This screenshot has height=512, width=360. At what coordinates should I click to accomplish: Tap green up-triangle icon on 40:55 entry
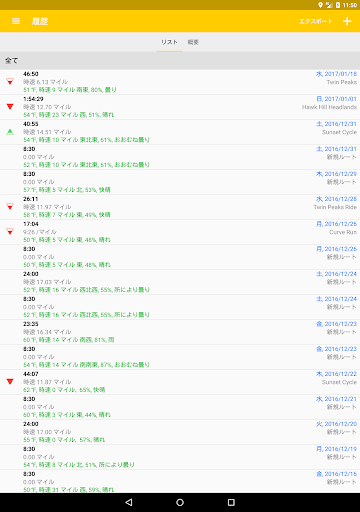pos(10,132)
